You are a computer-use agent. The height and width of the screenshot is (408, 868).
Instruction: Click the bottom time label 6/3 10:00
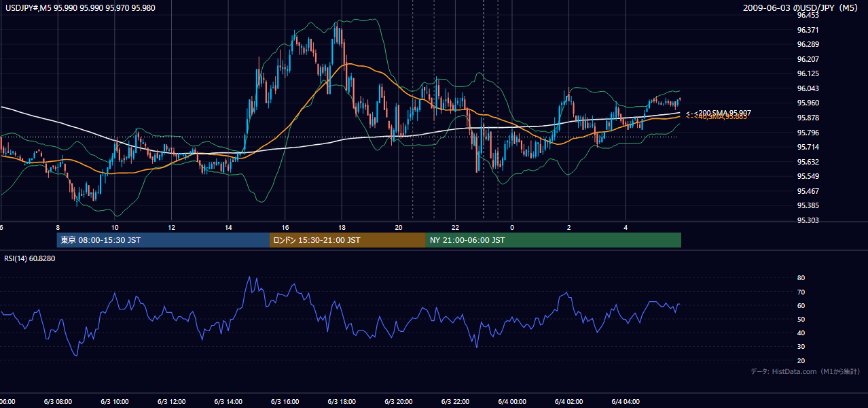114,402
